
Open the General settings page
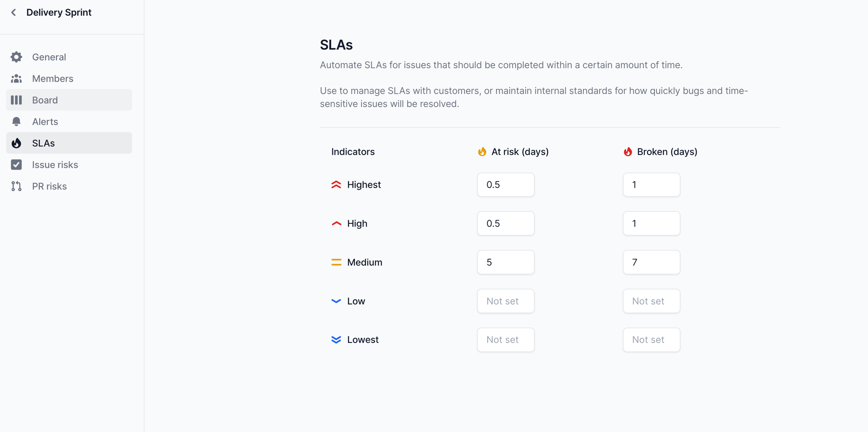[49, 57]
